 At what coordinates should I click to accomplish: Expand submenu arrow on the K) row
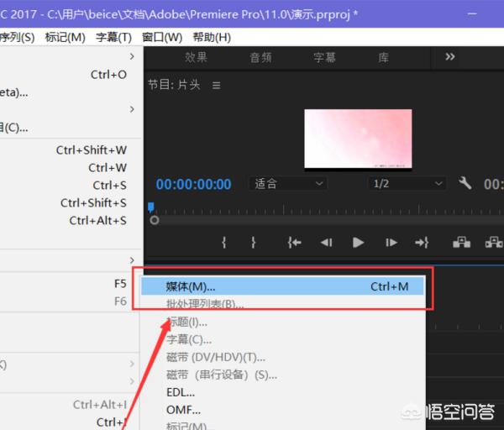132,364
